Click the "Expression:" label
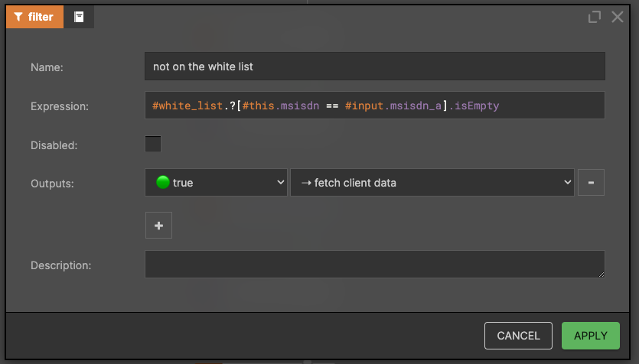This screenshot has height=364, width=639. (60, 106)
